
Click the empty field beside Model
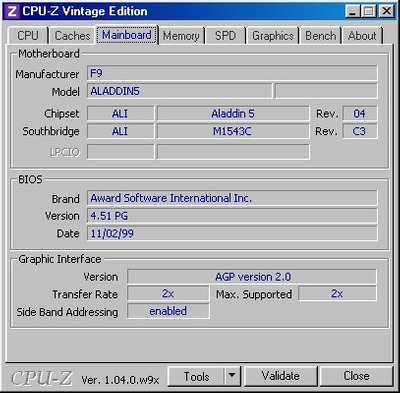[326, 91]
